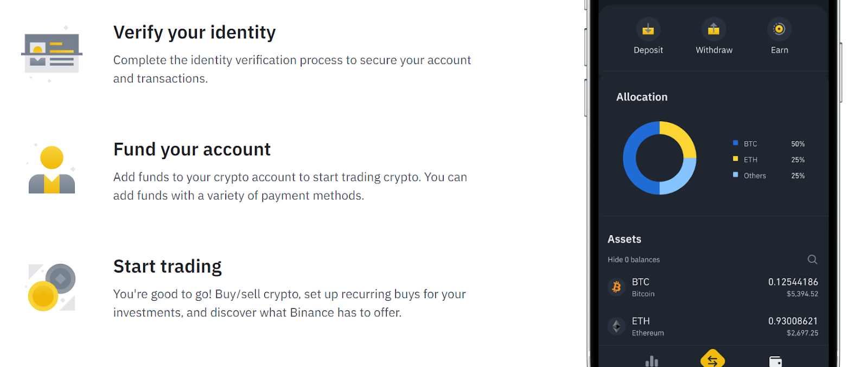Viewport: 868px width, 367px height.
Task: Click the Verify your identity heading
Action: [194, 33]
